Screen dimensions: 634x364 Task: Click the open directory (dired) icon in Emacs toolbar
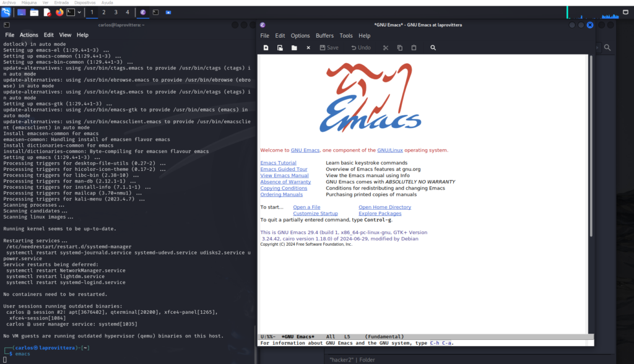280,48
